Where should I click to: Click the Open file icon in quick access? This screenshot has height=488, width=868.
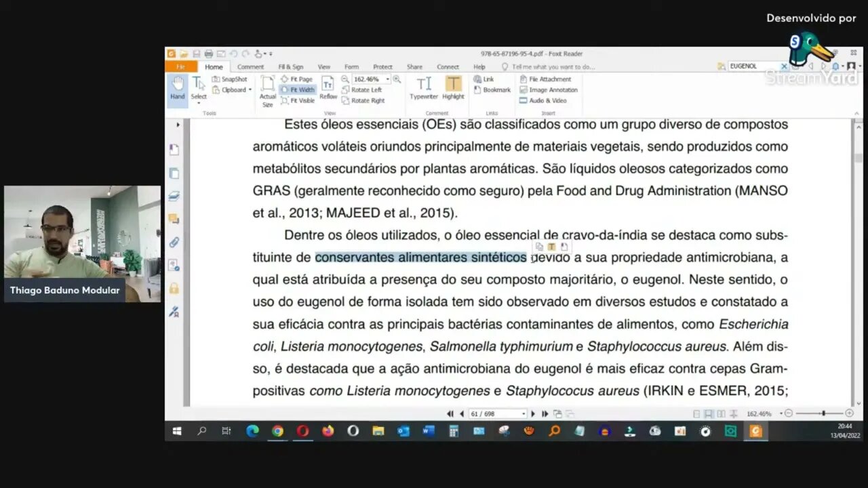[x=184, y=54]
